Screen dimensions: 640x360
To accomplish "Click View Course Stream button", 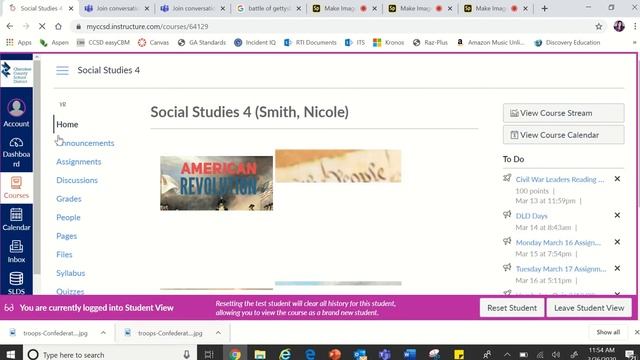I will point(563,113).
